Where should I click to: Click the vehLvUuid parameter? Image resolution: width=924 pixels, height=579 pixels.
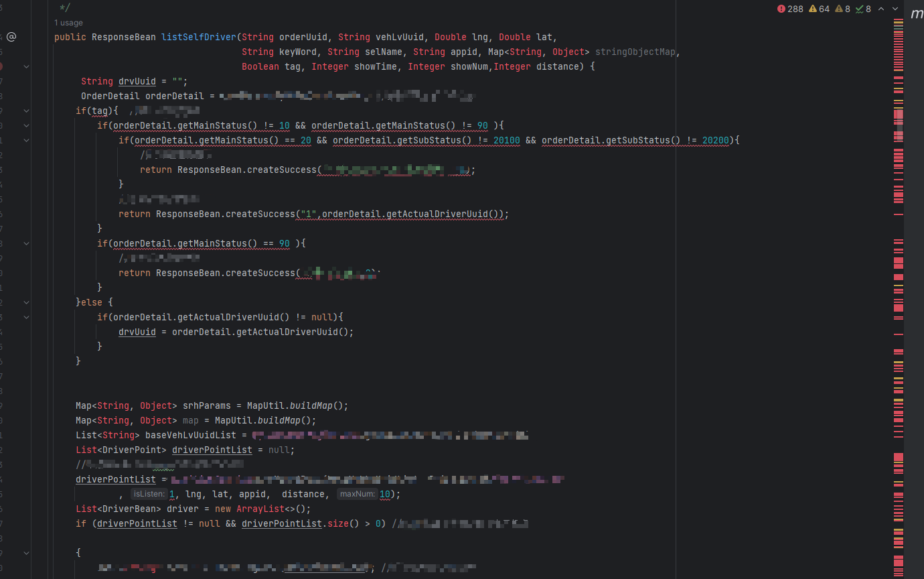[400, 37]
